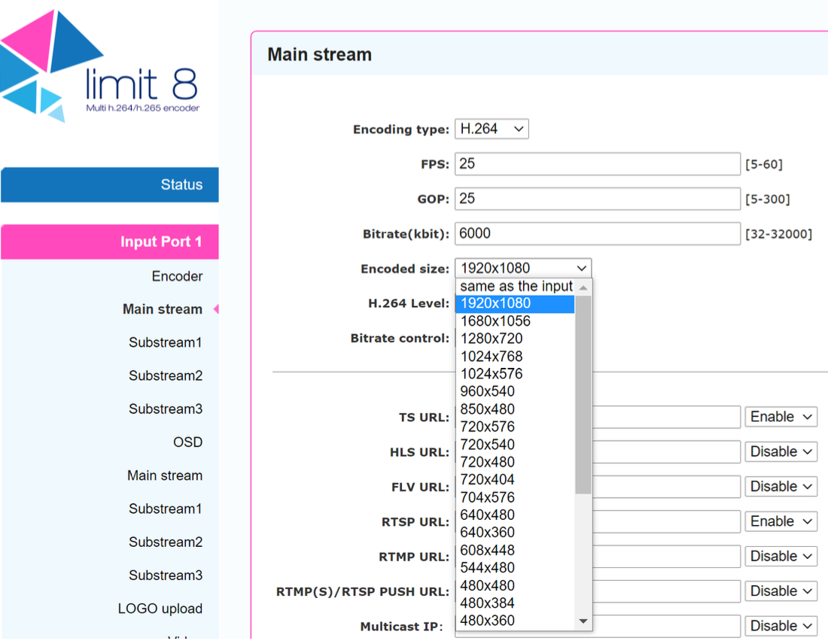Click the resolution list's scroll-down arrow
This screenshot has height=644, width=831.
pyautogui.click(x=583, y=621)
